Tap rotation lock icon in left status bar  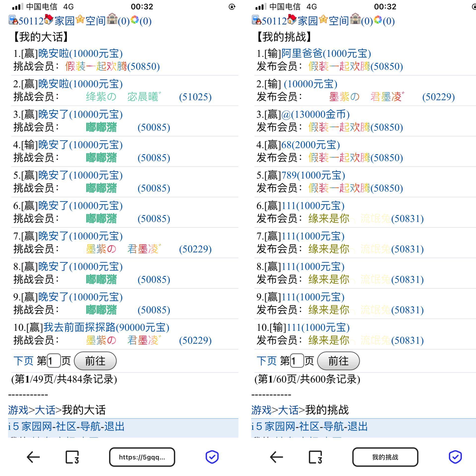pyautogui.click(x=232, y=7)
